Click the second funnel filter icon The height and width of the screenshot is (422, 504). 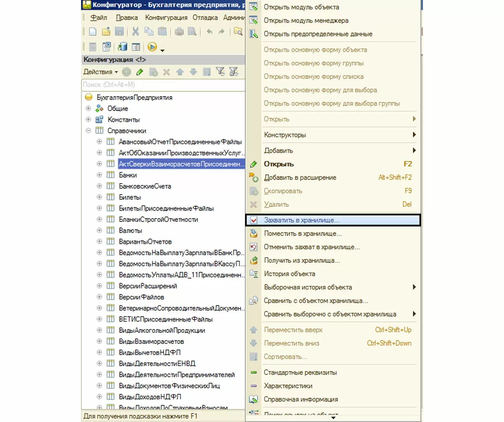(x=234, y=72)
